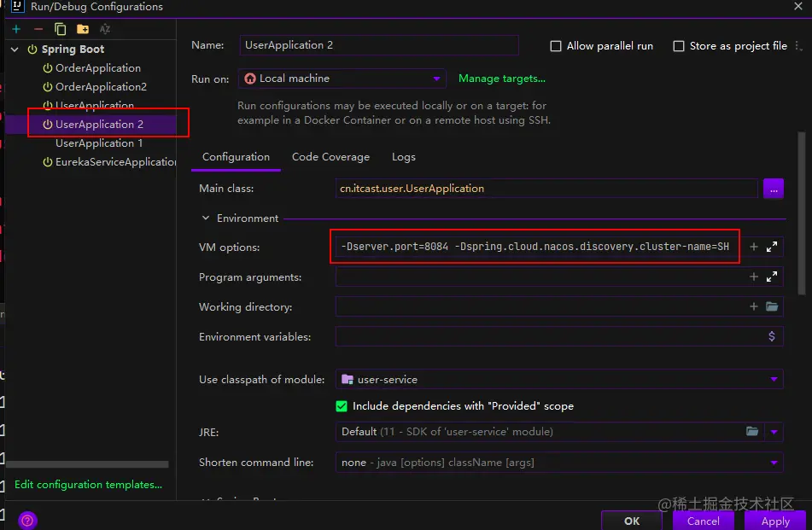Viewport: 812px width, 530px height.
Task: Switch to the Logs tab
Action: click(403, 157)
